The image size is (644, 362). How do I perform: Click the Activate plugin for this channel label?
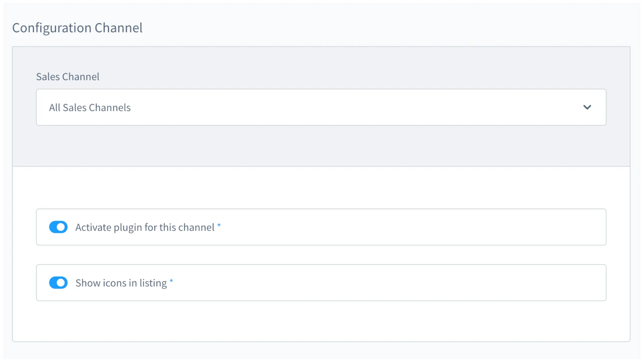click(145, 227)
